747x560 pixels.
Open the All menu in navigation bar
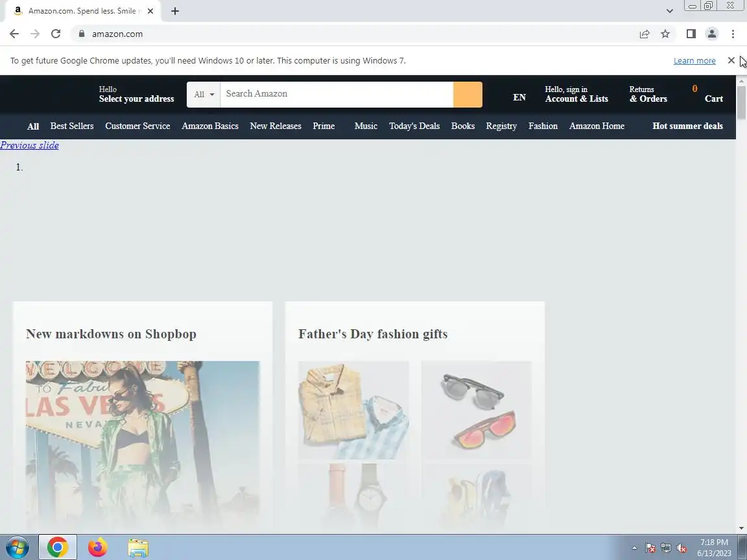click(33, 126)
